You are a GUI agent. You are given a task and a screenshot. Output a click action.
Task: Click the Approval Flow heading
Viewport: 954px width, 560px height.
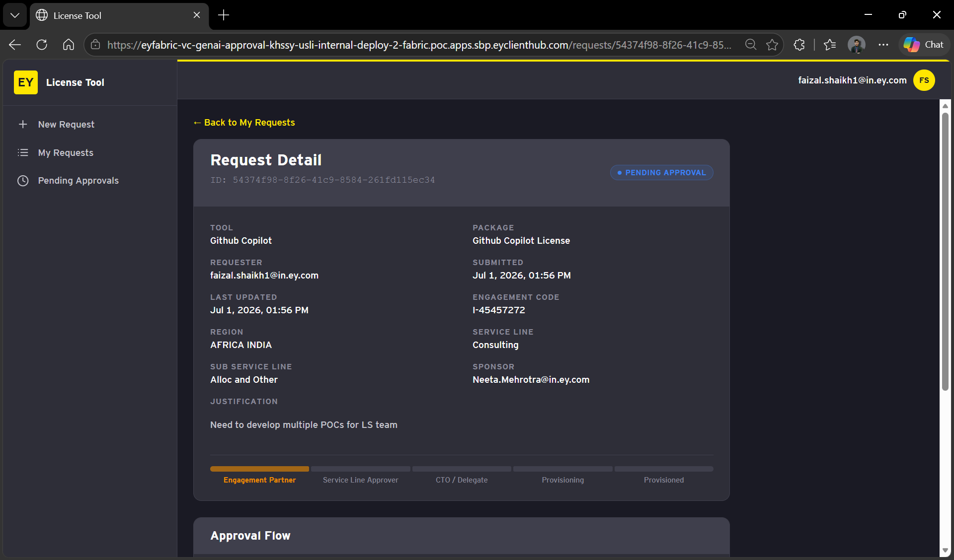250,536
